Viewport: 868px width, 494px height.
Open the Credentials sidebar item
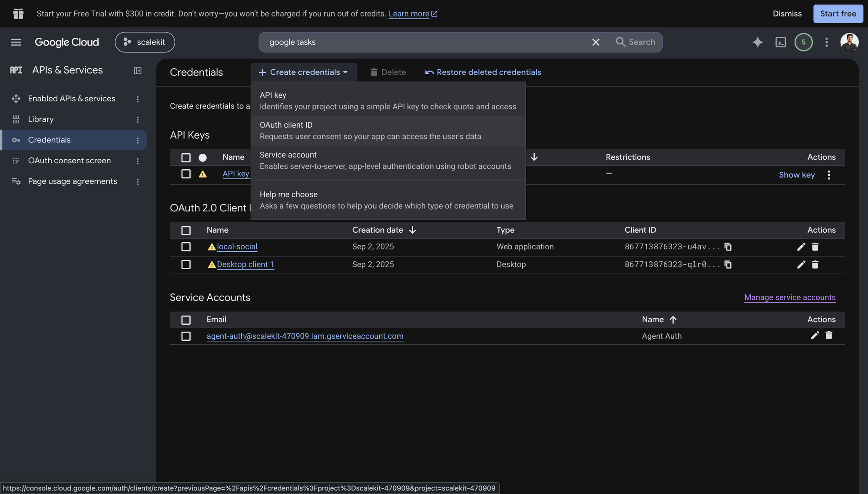click(49, 140)
